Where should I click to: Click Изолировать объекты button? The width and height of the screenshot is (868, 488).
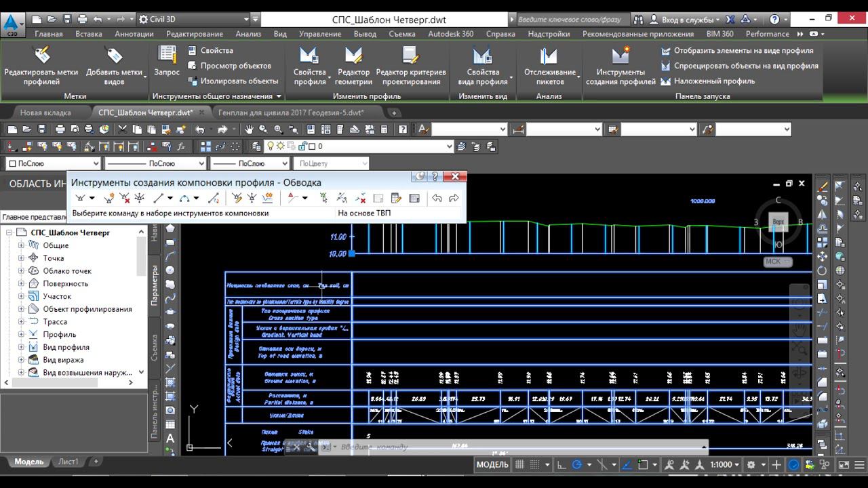pyautogui.click(x=239, y=81)
